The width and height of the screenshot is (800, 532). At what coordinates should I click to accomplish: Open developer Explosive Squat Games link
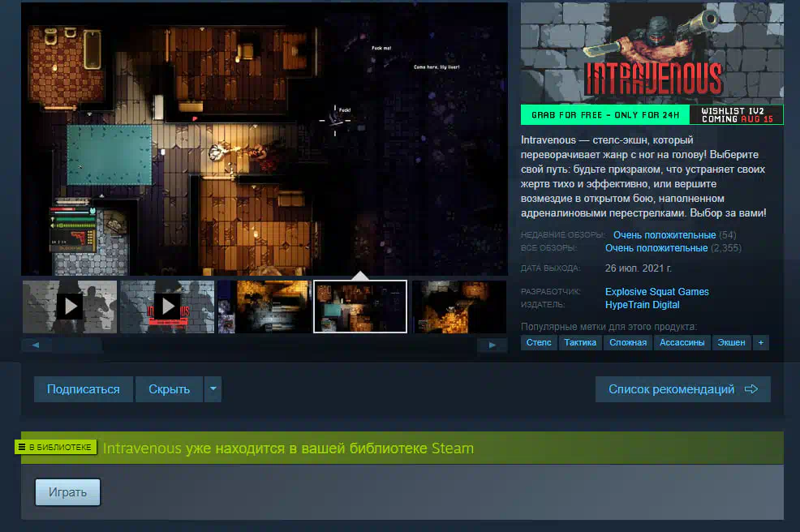click(657, 292)
